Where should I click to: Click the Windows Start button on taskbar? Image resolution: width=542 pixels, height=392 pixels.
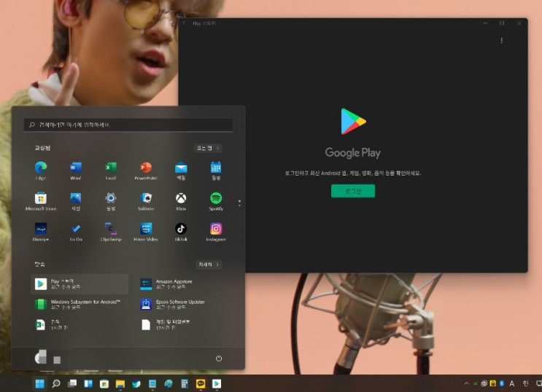coord(39,384)
